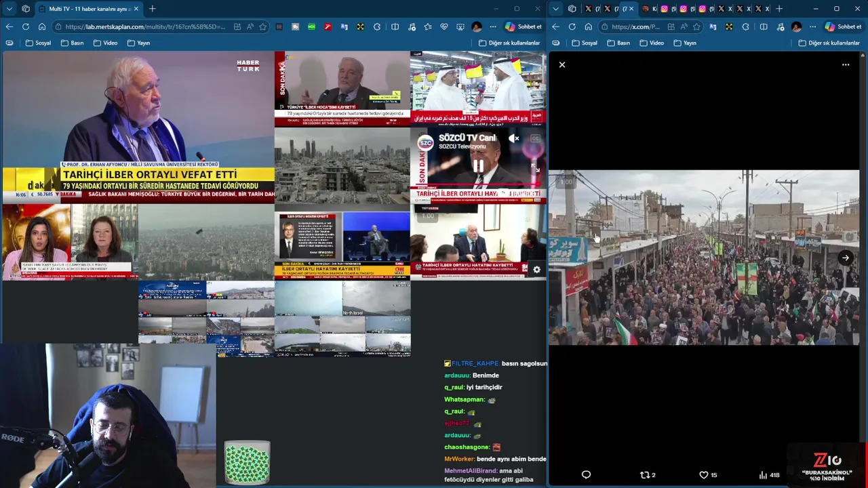Screen dimensions: 868x488
Task: Reply to the X post
Action: coord(587,474)
